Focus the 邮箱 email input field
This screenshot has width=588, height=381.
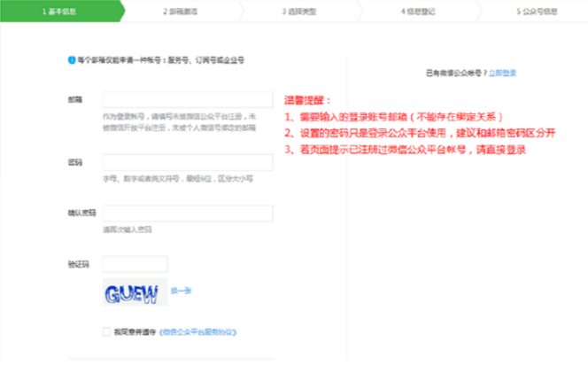[188, 99]
